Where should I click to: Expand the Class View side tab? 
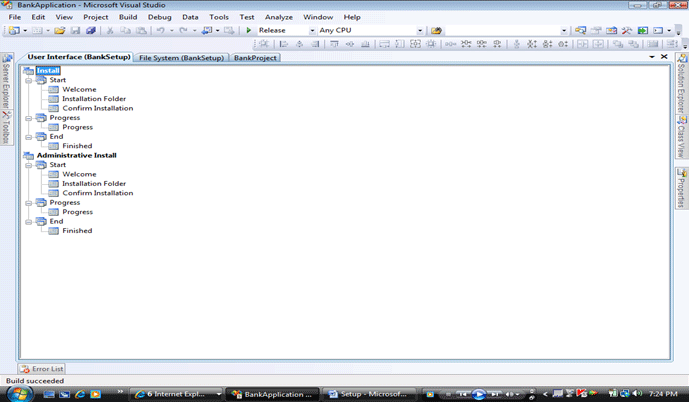click(682, 137)
